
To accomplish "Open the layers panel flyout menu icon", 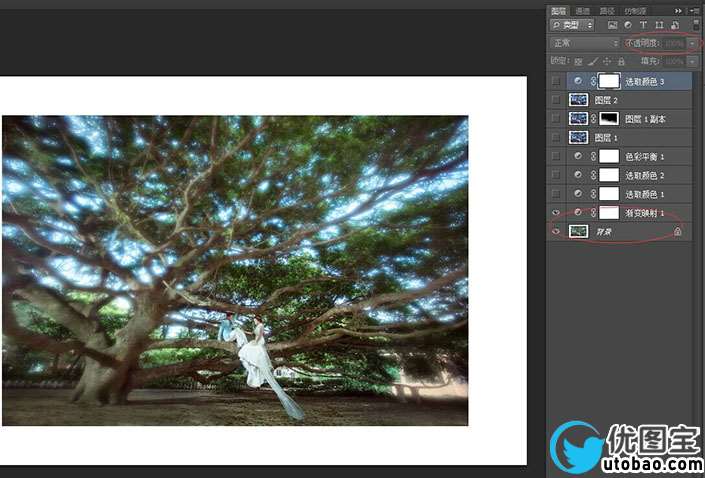I will coord(695,11).
